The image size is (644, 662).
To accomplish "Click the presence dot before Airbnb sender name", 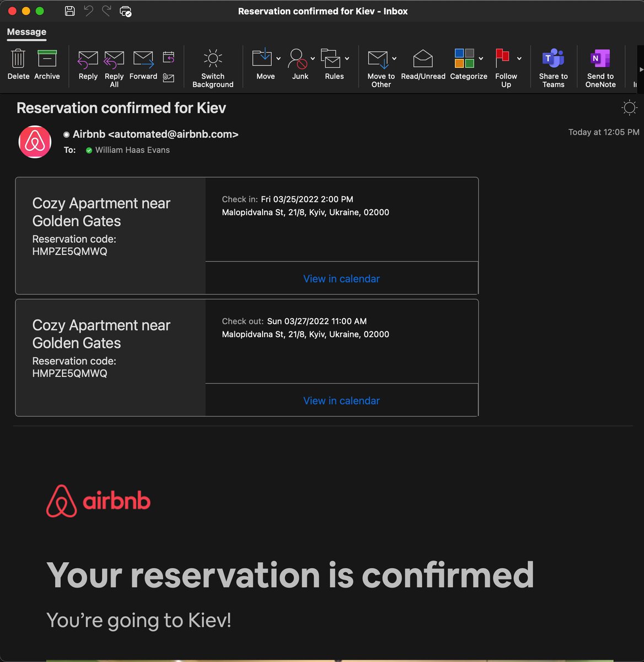I will [66, 134].
